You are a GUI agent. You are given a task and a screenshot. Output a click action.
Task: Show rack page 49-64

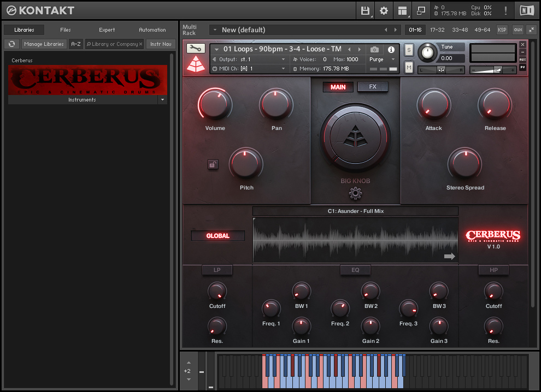(483, 30)
